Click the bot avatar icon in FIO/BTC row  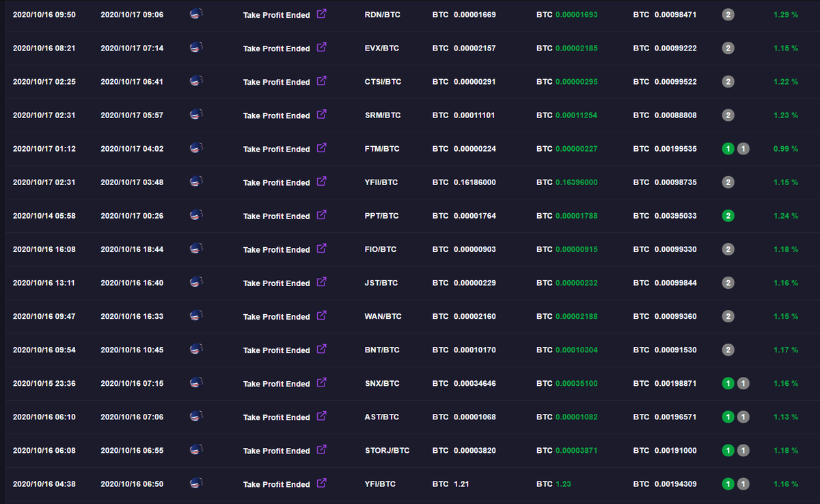click(196, 248)
